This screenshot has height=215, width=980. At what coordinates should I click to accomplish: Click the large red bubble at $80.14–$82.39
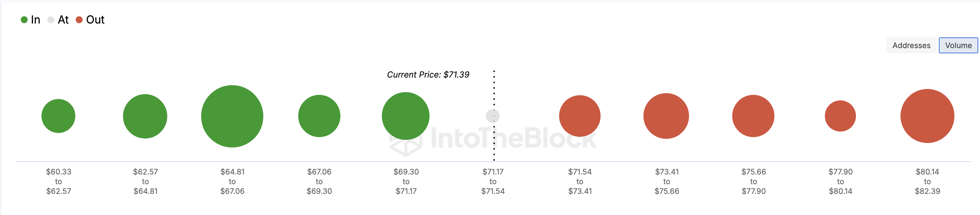927,116
